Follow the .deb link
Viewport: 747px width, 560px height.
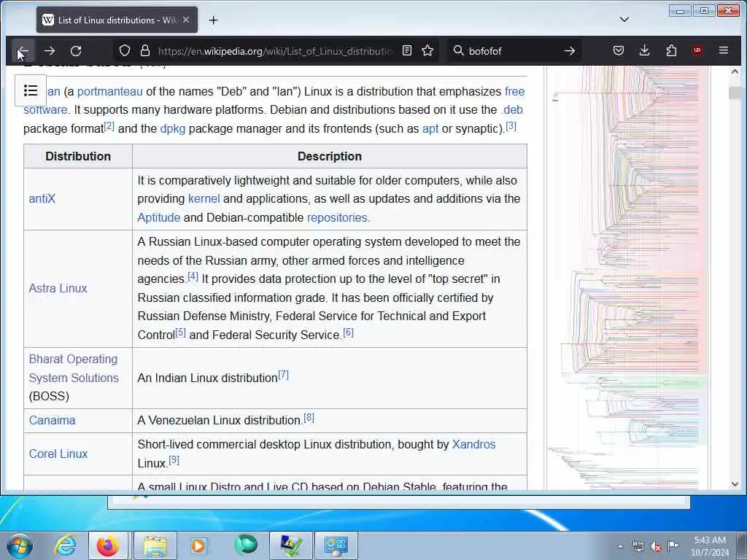[511, 110]
